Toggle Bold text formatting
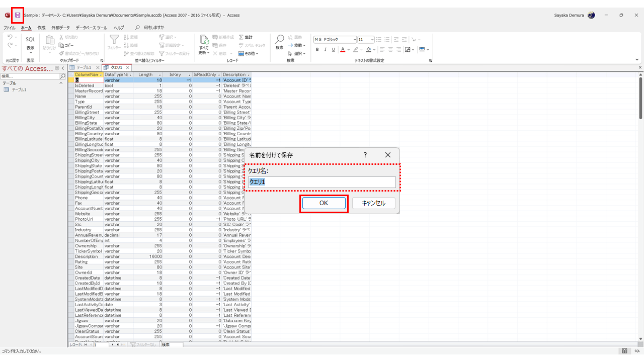This screenshot has height=362, width=644. click(x=317, y=49)
